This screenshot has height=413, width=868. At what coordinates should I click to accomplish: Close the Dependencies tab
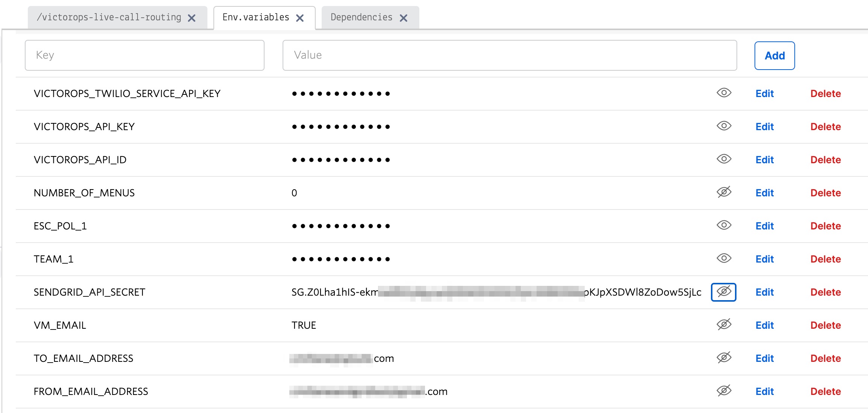click(404, 17)
